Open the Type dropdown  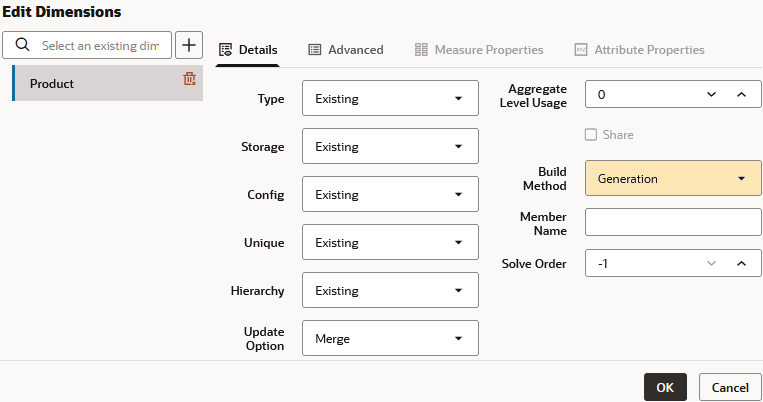(390, 99)
